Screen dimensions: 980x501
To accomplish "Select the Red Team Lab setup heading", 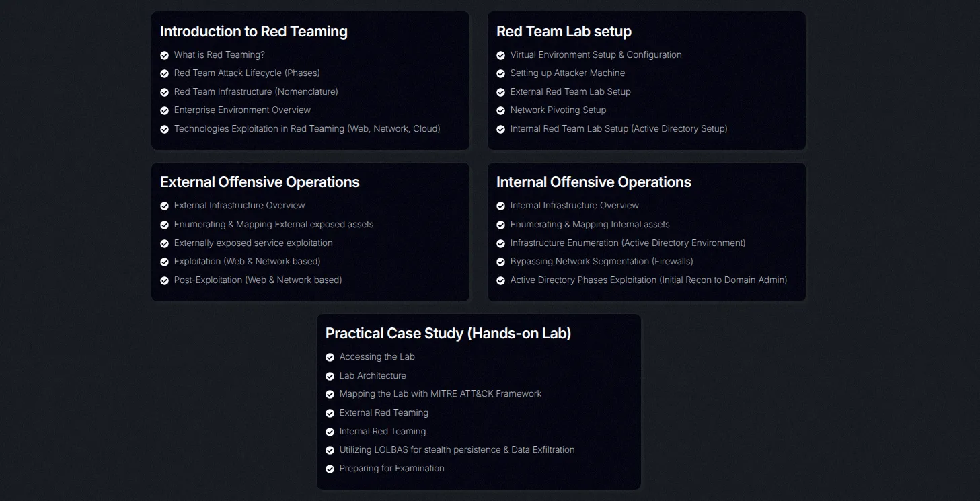I will click(x=564, y=32).
